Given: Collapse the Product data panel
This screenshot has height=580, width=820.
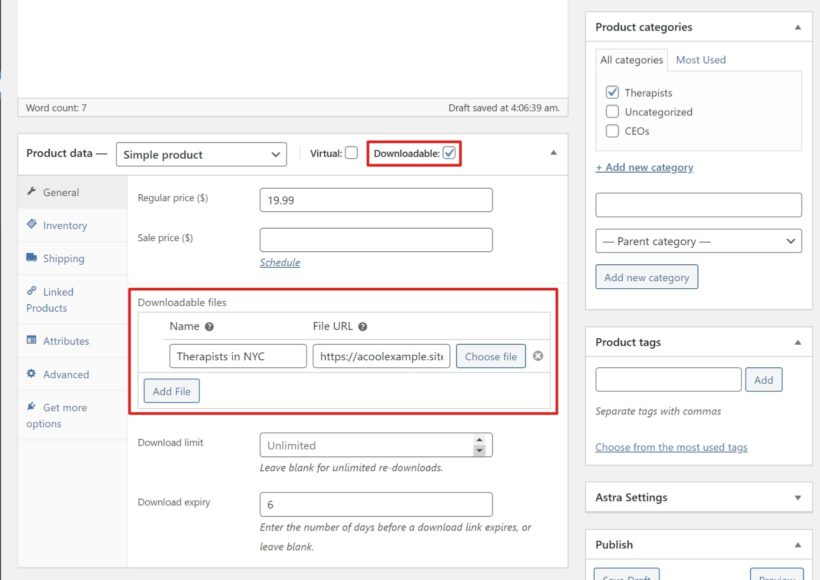Looking at the screenshot, I should 553,154.
